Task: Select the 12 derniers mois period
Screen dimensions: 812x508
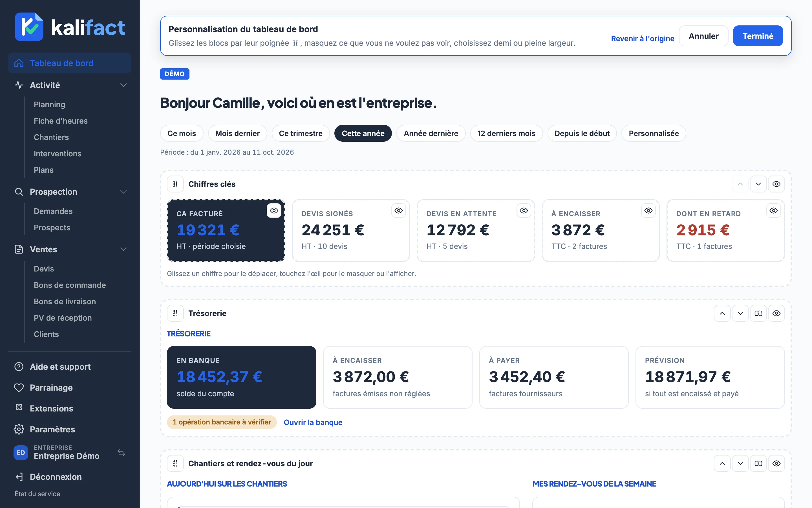Action: pos(506,133)
